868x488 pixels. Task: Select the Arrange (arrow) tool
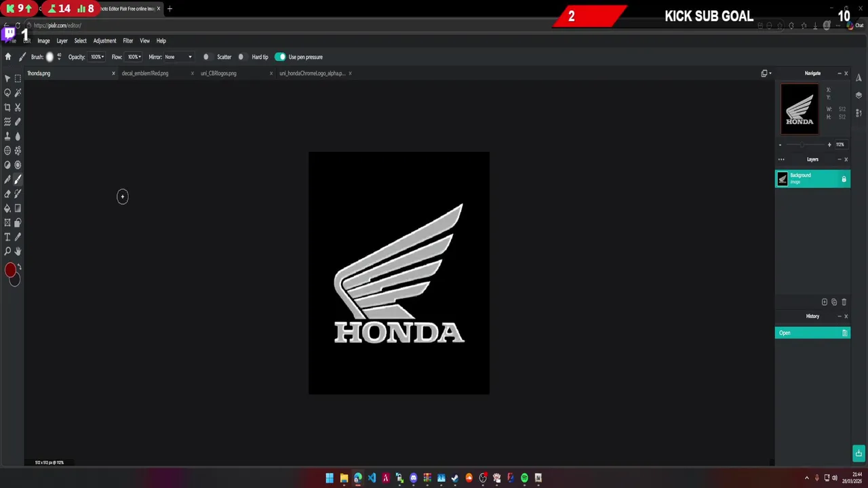7,79
